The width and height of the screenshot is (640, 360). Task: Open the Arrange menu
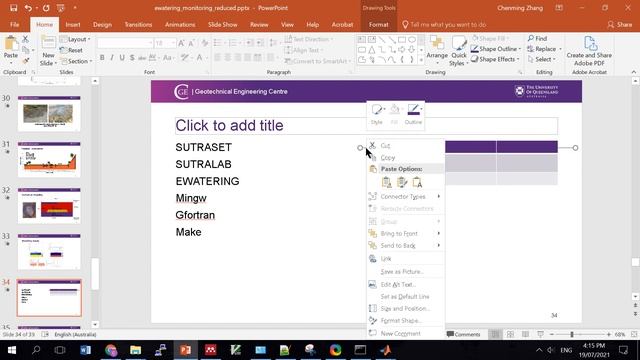click(x=437, y=50)
